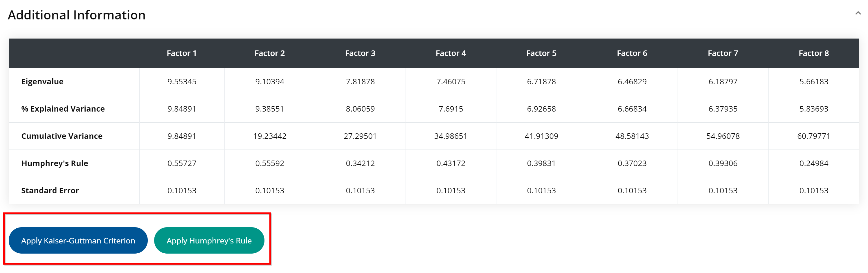Select eigenvalue cell 9.10394
This screenshot has height=273, width=868.
[x=270, y=81]
